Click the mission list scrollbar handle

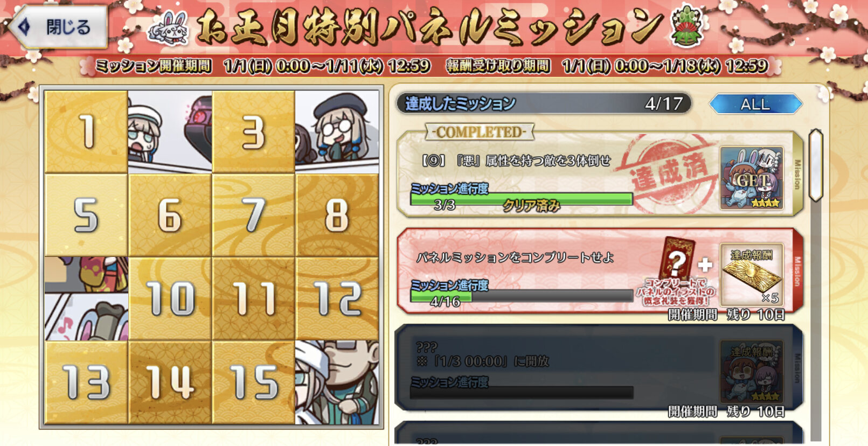point(816,165)
